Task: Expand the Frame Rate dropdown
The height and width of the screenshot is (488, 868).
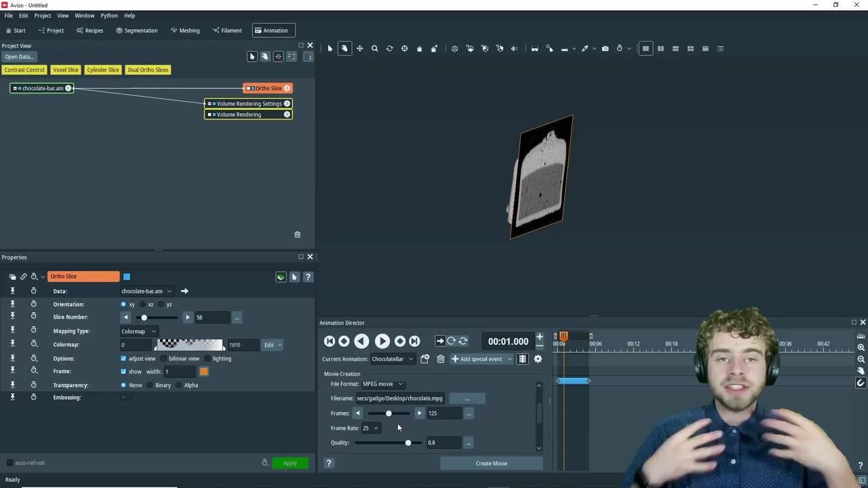Action: click(370, 428)
